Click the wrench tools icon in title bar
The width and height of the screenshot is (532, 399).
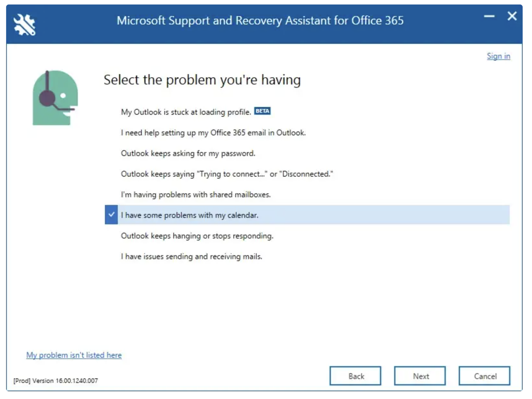tap(24, 24)
